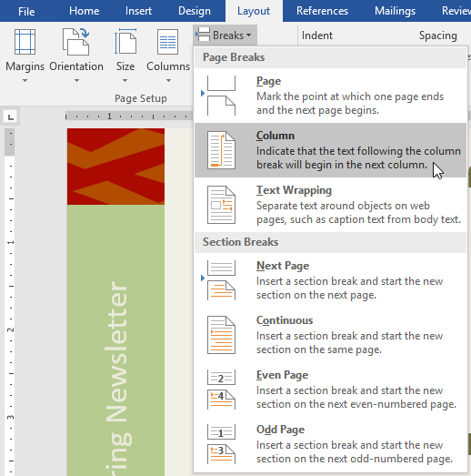Open the Margins dropdown arrow

(25, 81)
